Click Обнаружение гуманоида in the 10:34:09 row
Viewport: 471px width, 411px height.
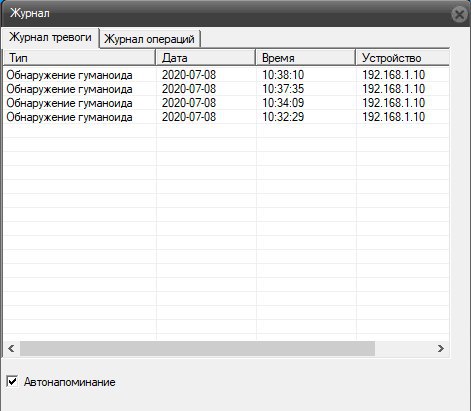69,103
